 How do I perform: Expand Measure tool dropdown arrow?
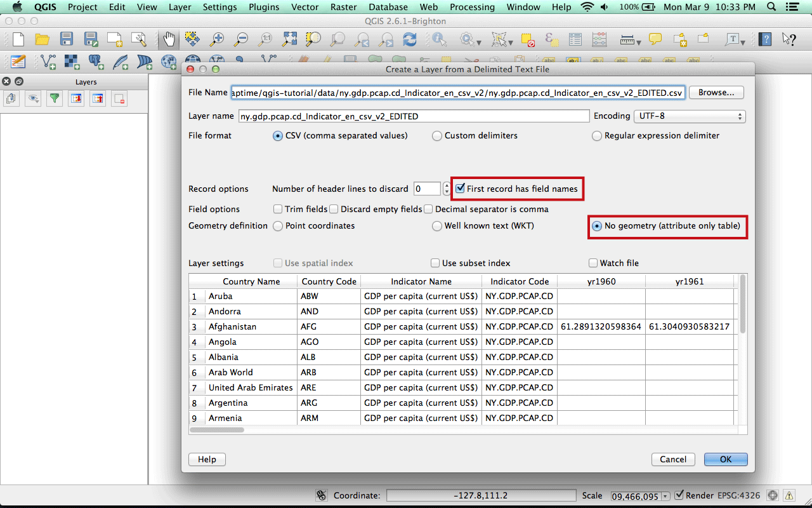(638, 42)
